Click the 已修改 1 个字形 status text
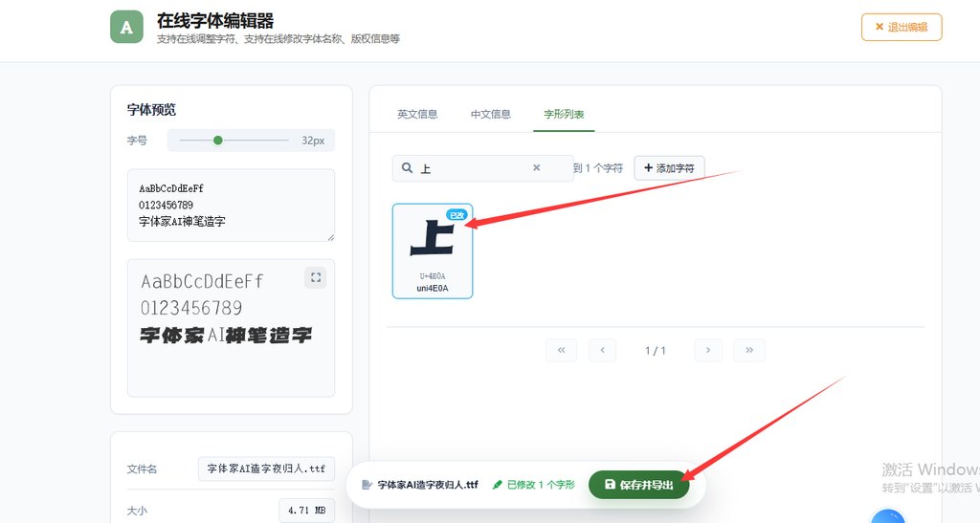The height and width of the screenshot is (523, 980). [540, 485]
